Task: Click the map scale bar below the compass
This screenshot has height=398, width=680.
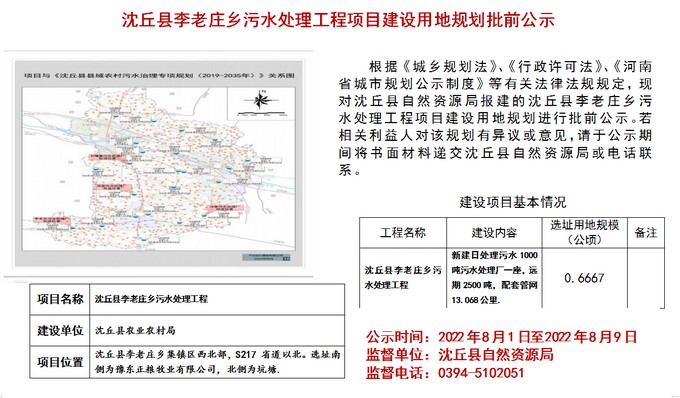Action: coord(262,114)
